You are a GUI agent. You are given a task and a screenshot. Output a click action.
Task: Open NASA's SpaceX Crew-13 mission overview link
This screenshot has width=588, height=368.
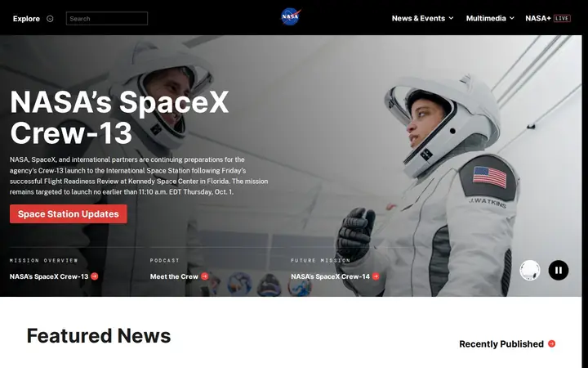(x=49, y=276)
